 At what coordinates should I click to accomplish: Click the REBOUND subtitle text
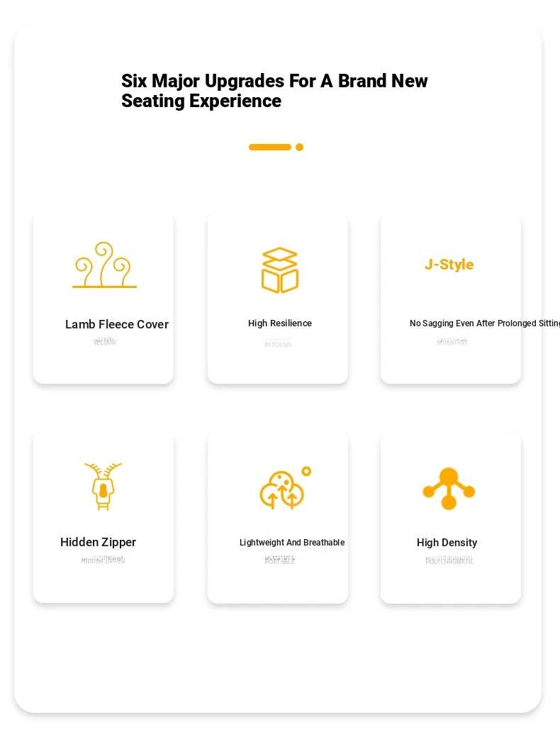tap(278, 345)
